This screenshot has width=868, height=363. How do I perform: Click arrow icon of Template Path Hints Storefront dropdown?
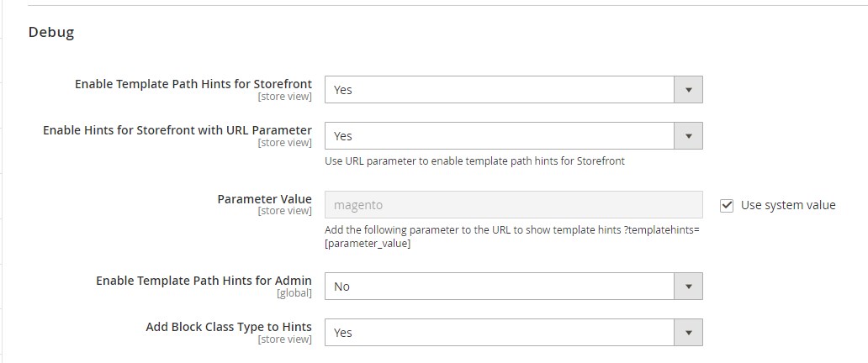coord(688,90)
